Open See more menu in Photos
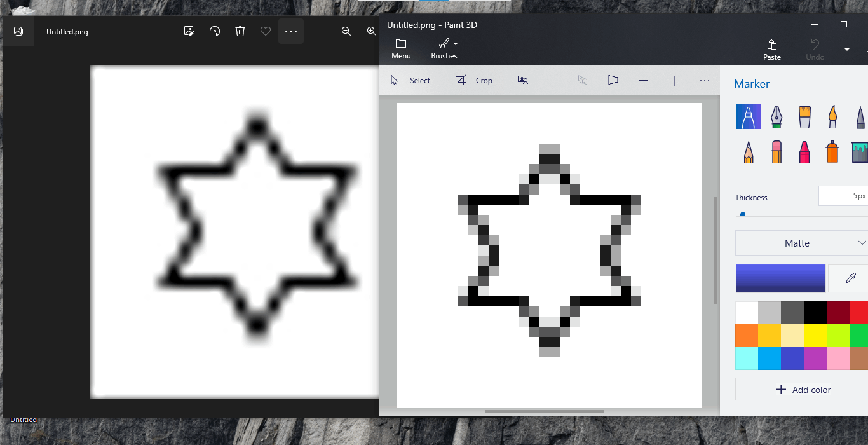This screenshot has width=868, height=445. 291,31
